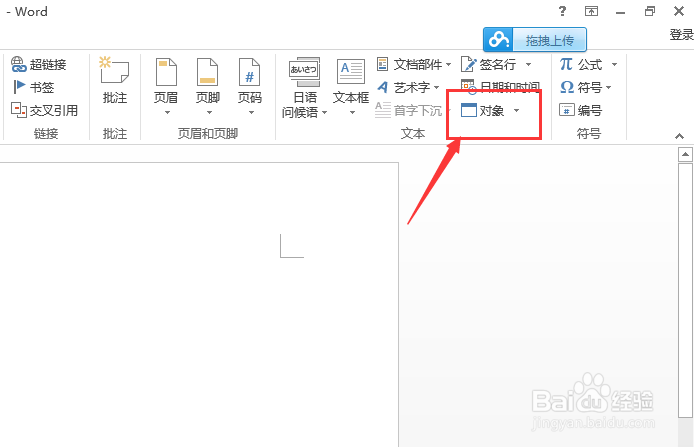Click the Text Box (文本框) icon
The image size is (694, 447).
tap(351, 72)
